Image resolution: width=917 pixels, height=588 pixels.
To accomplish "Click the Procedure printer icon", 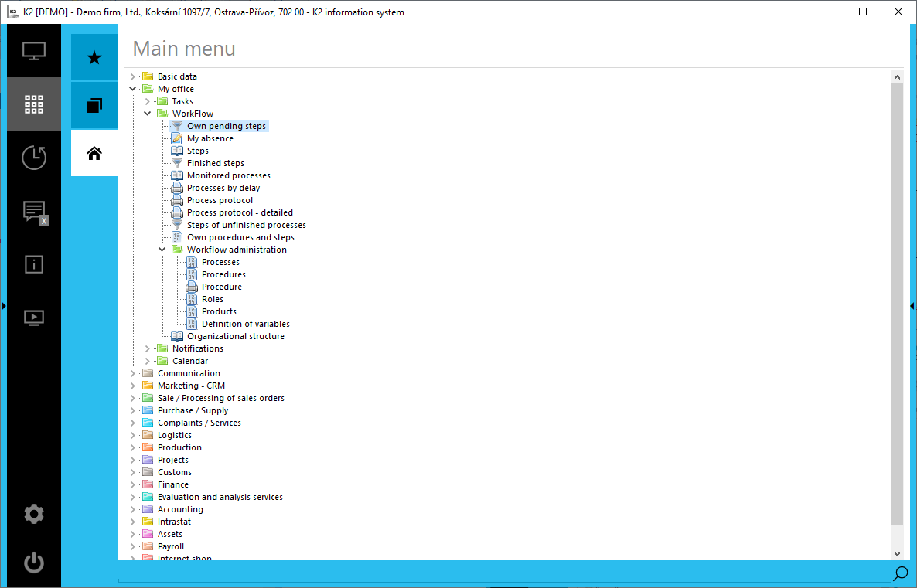I will pos(191,287).
